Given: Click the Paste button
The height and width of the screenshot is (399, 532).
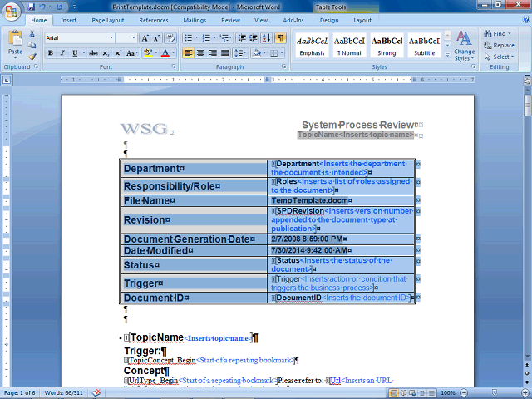Looking at the screenshot, I should [x=15, y=44].
